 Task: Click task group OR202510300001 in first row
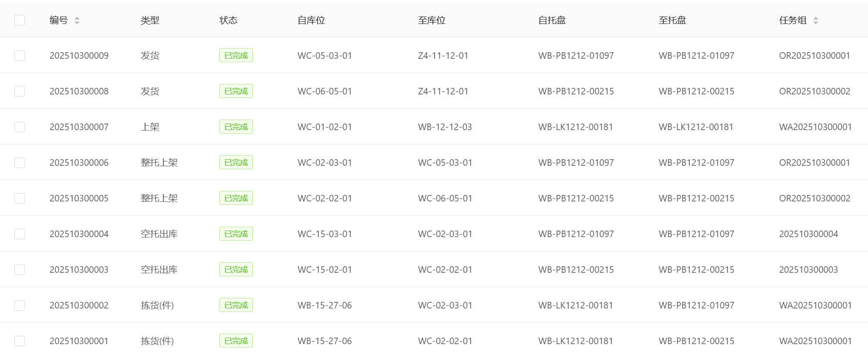[814, 56]
